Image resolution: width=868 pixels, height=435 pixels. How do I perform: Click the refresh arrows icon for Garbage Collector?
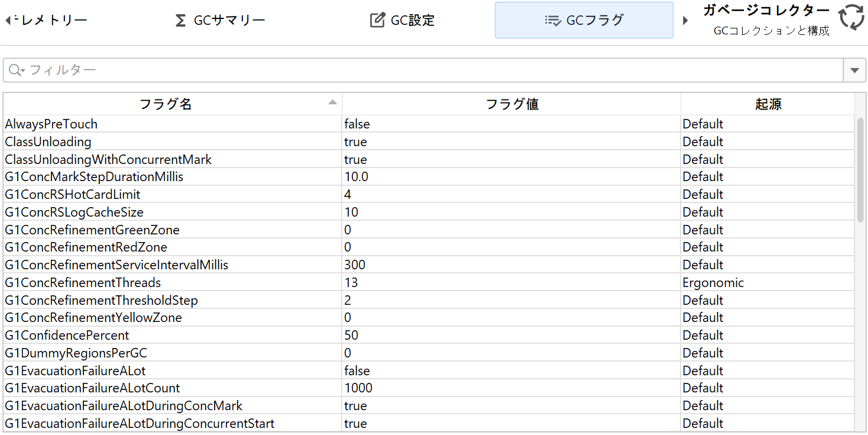pos(851,17)
